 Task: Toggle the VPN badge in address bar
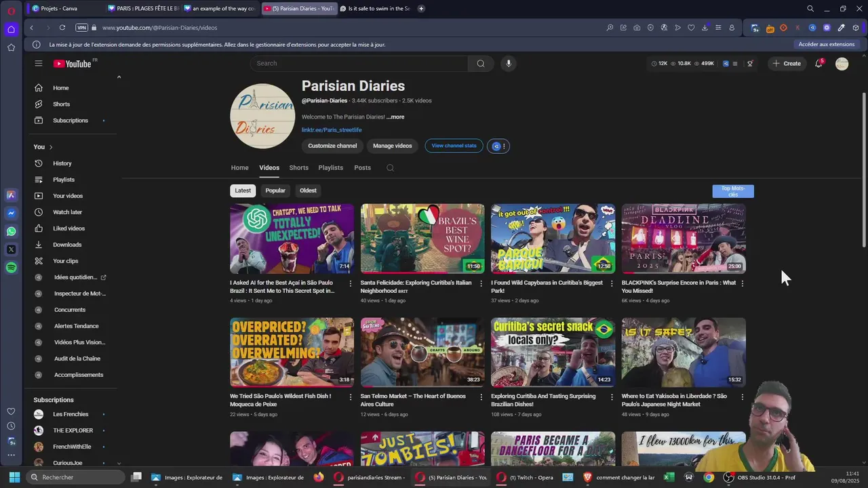coord(81,28)
